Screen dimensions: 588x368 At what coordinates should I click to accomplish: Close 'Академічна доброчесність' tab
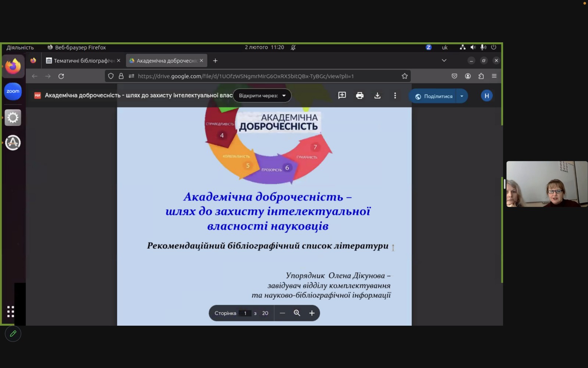(201, 61)
